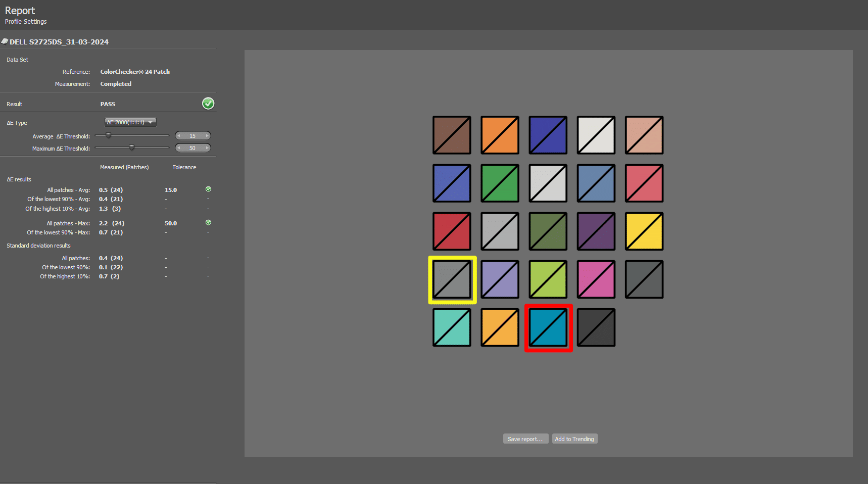Select the red-outlined cyan blue patch

pos(548,328)
